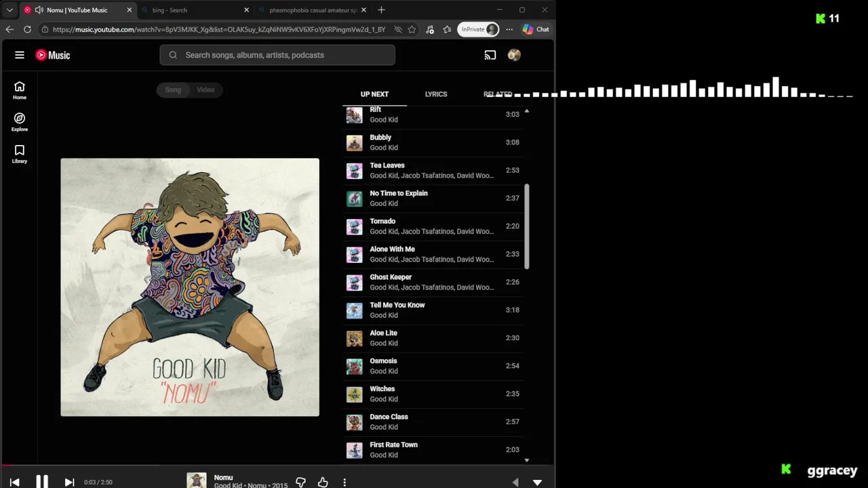Viewport: 868px width, 488px height.
Task: Add page to favorites star icon
Action: pyautogui.click(x=412, y=29)
